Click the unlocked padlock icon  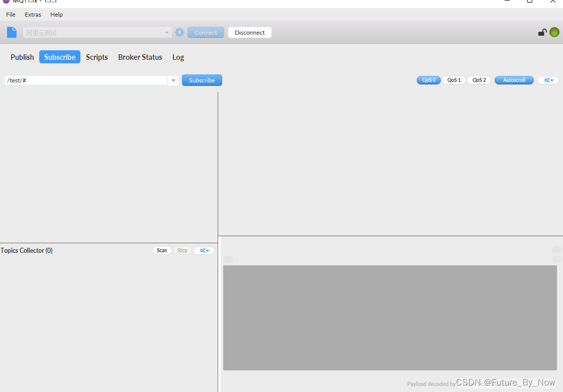[x=542, y=32]
